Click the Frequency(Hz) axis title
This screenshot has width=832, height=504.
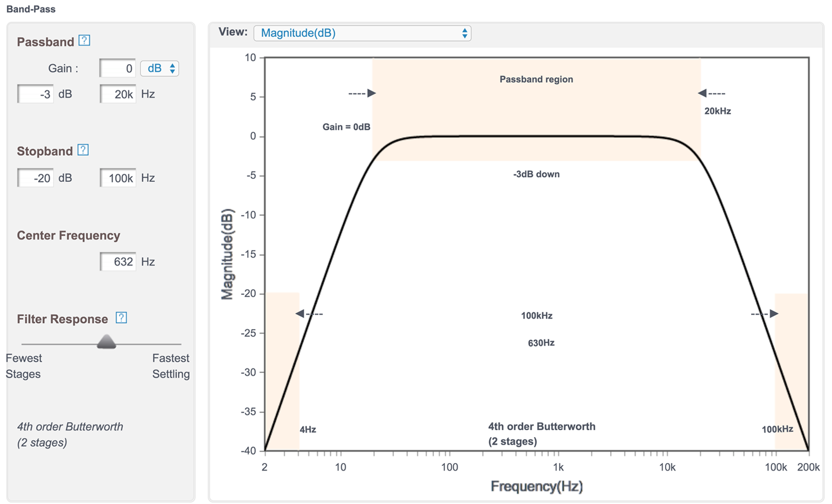pyautogui.click(x=537, y=487)
